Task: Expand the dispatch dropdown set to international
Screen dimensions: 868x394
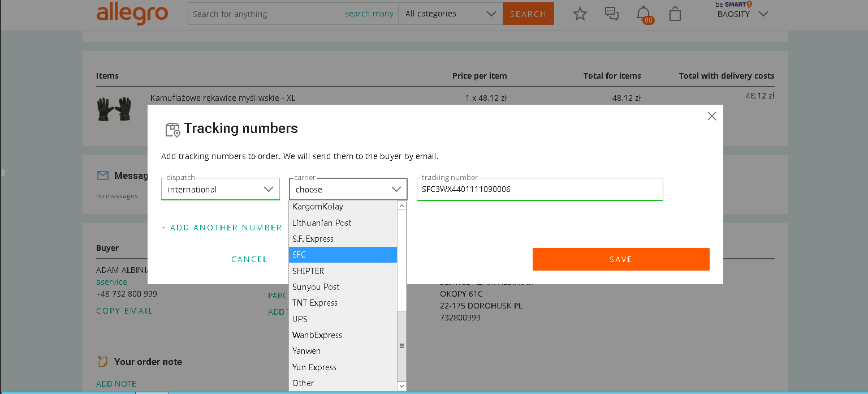Action: point(220,190)
